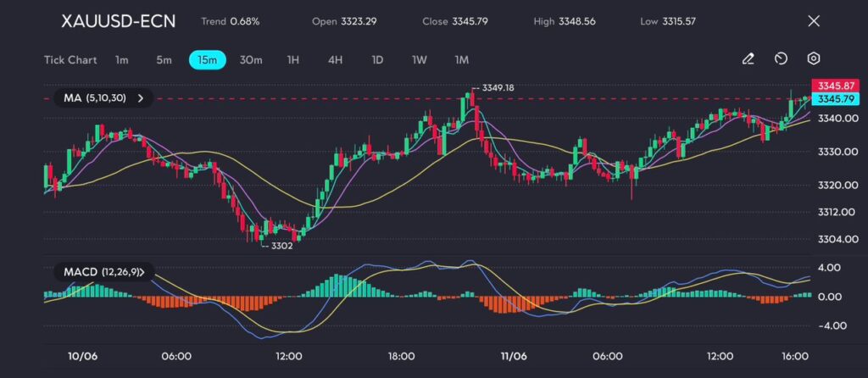Click the 3349.18 high price marker
Screen dimensions: 868x378
[x=498, y=87]
